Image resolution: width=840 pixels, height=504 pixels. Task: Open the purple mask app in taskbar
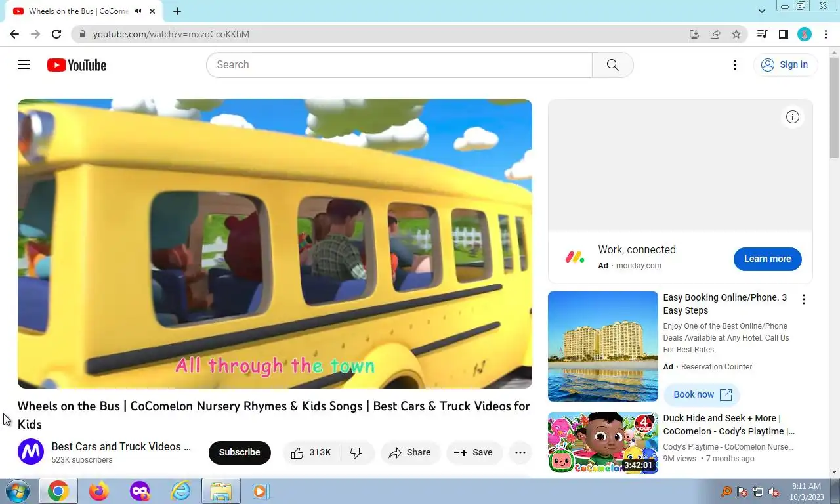coord(139,491)
